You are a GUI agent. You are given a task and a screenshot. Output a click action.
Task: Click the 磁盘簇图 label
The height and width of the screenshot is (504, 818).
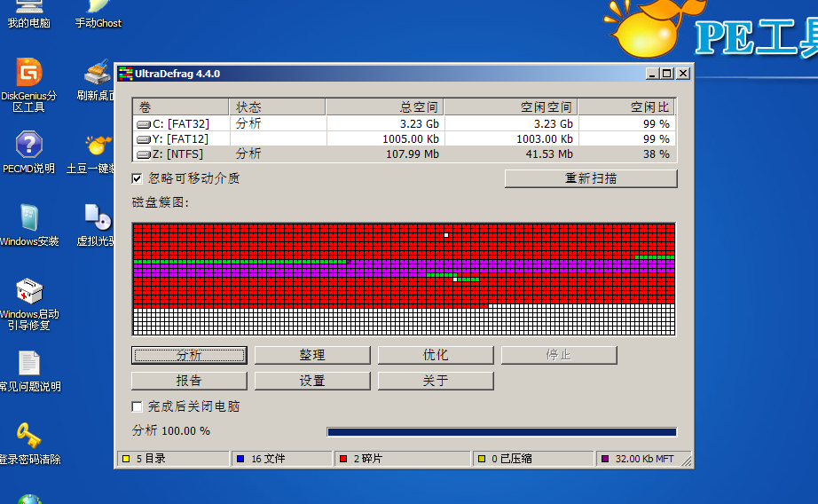tap(161, 202)
